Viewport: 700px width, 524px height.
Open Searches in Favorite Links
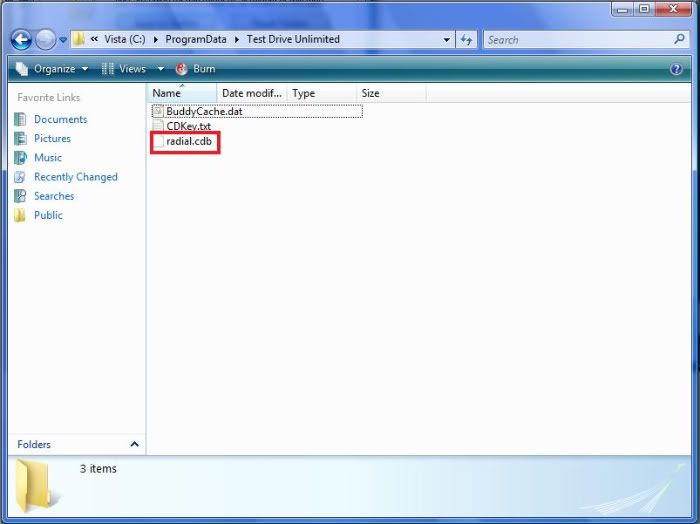click(54, 196)
